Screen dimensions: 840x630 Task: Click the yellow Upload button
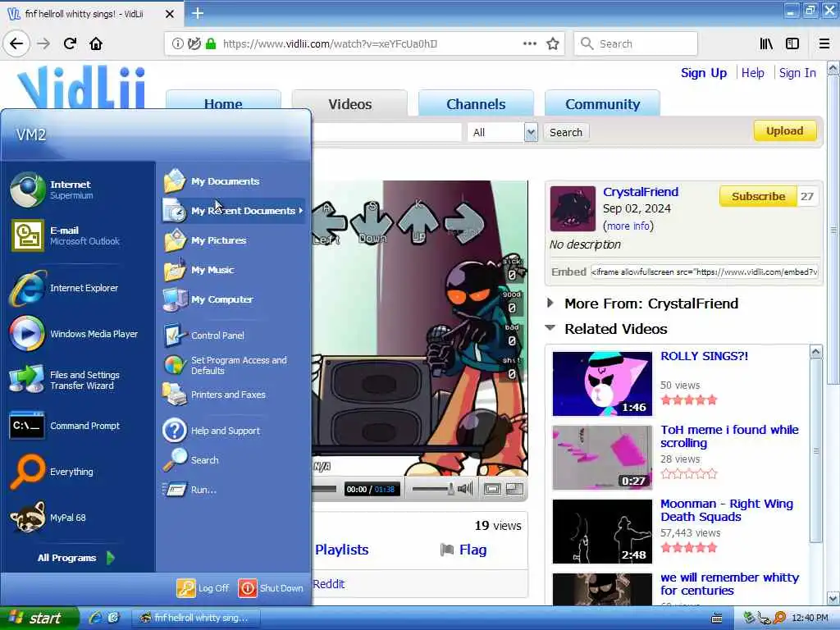point(785,130)
